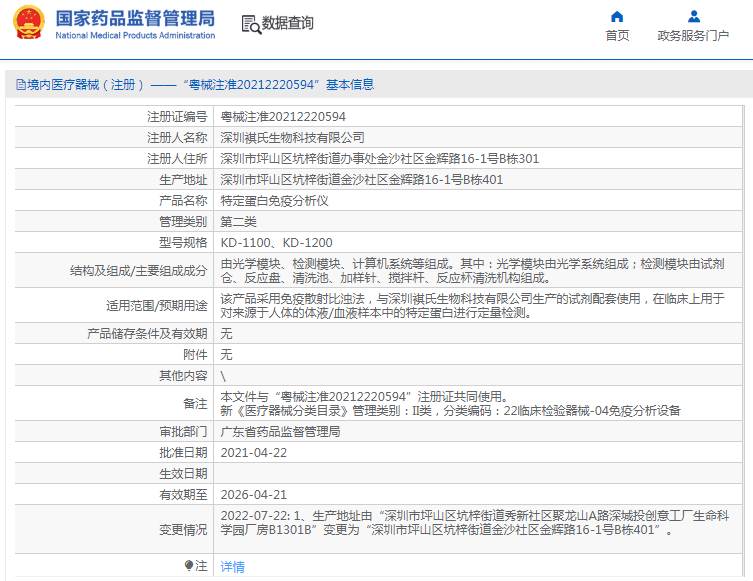Click the national emblem logo
This screenshot has height=581, width=753.
29,23
